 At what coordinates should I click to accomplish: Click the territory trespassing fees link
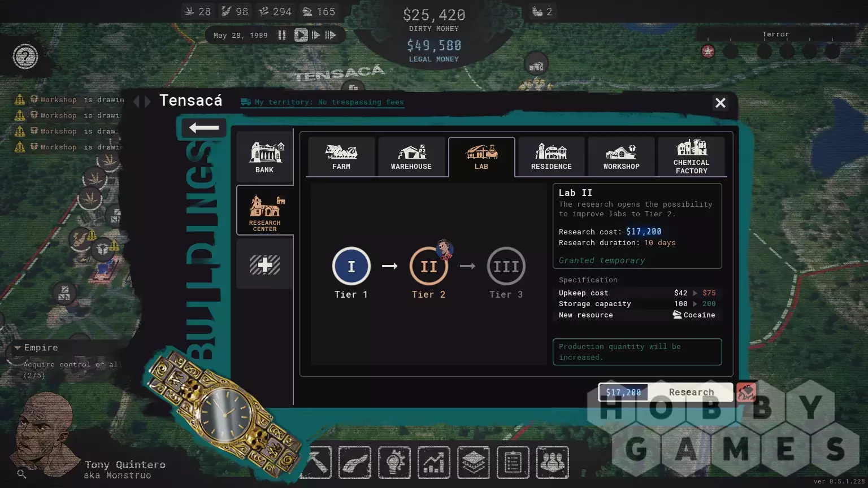(x=329, y=102)
